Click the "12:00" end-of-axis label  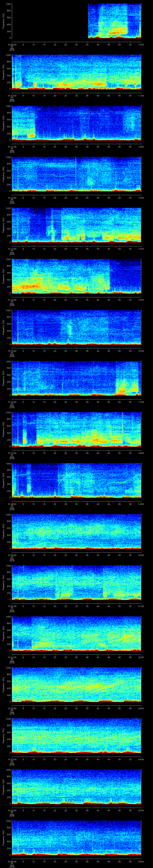click(x=141, y=147)
